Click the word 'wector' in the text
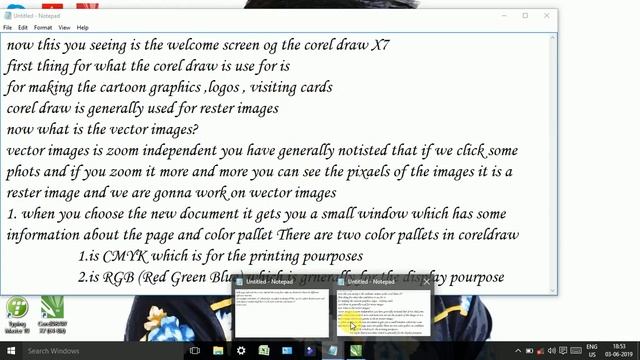 point(269,193)
